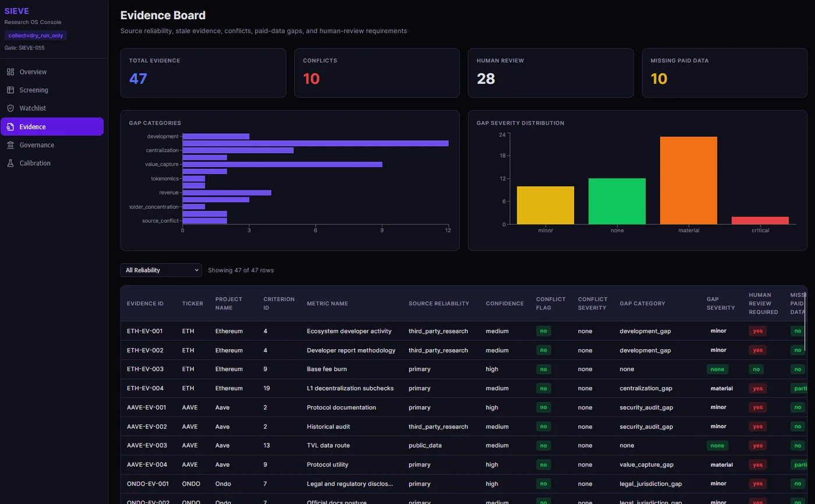Screen dimensions: 815x504
Task: Click the Calibration flask icon
Action: [x=10, y=163]
